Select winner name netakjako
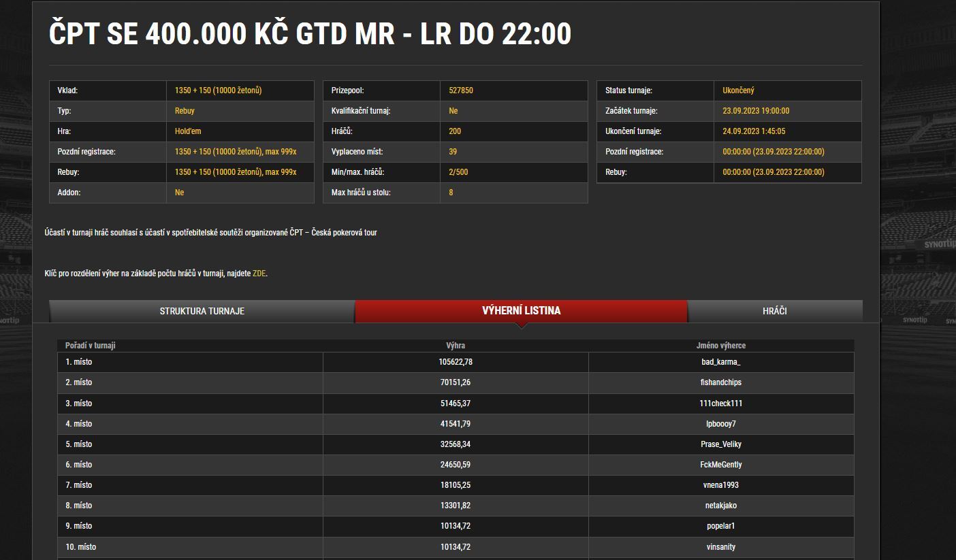Viewport: 956px width, 560px height. point(721,506)
